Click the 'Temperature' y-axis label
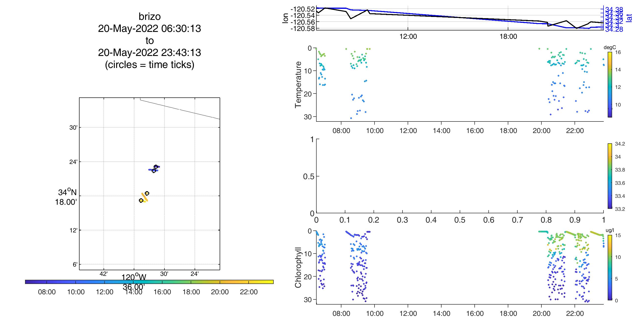Viewport: 644px width, 322px height. tap(298, 85)
